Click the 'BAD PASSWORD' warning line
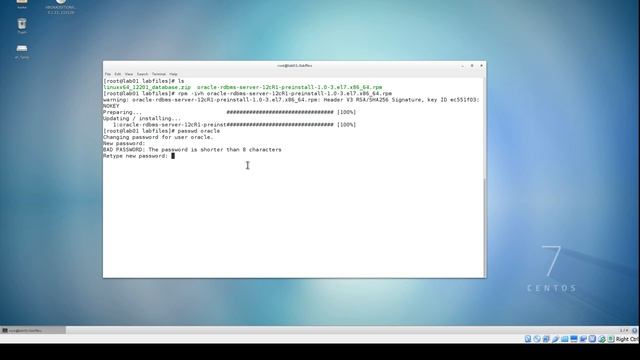The image size is (640, 360). [192, 150]
